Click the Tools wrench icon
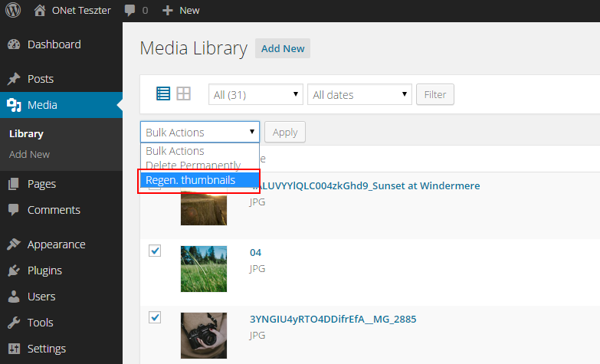This screenshot has width=600, height=364. point(13,323)
